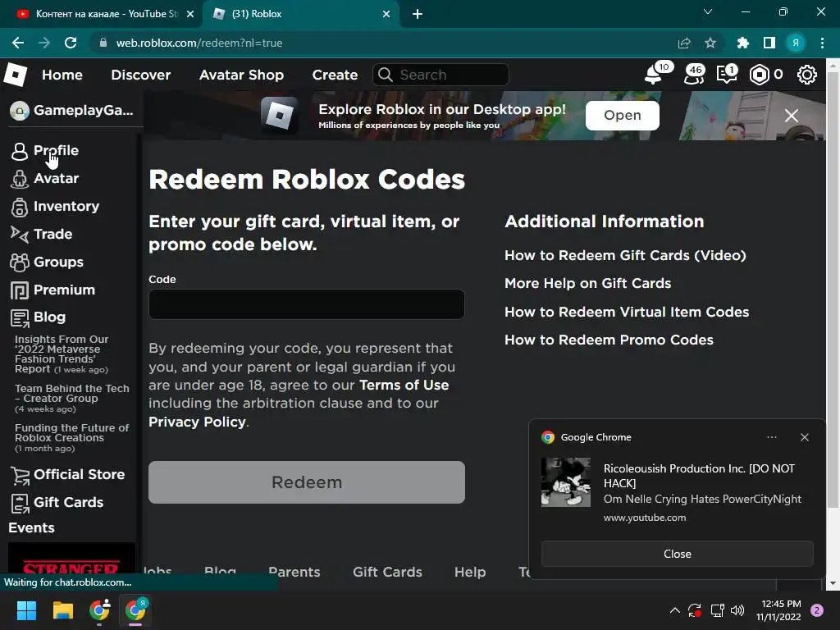Viewport: 840px width, 630px height.
Task: Go to Create in Roblox navbar
Action: 335,75
